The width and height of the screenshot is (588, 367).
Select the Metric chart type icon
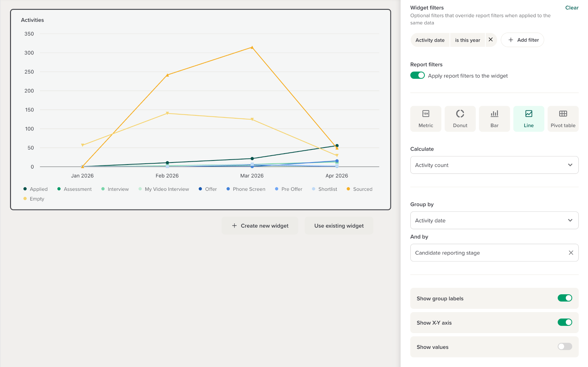(425, 114)
